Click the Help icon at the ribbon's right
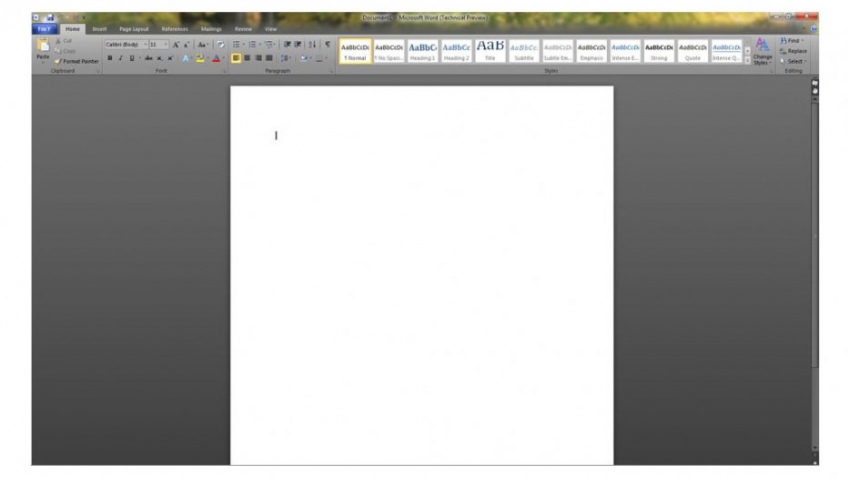 [814, 29]
